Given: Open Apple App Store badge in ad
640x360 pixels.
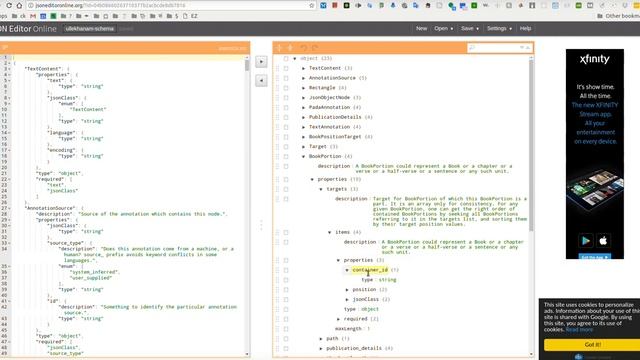Looking at the screenshot, I should pyautogui.click(x=603, y=240).
